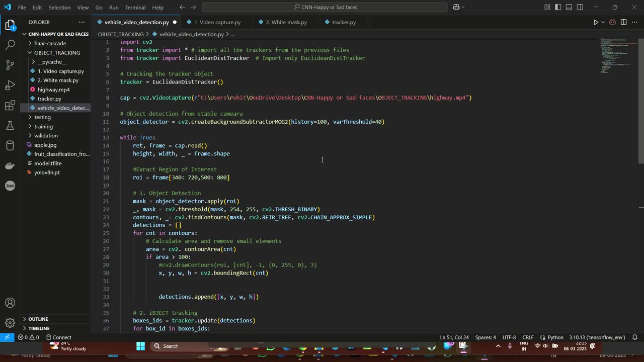644x362 pixels.
Task: Click the editor vertical scrollbar
Action: tap(641, 101)
